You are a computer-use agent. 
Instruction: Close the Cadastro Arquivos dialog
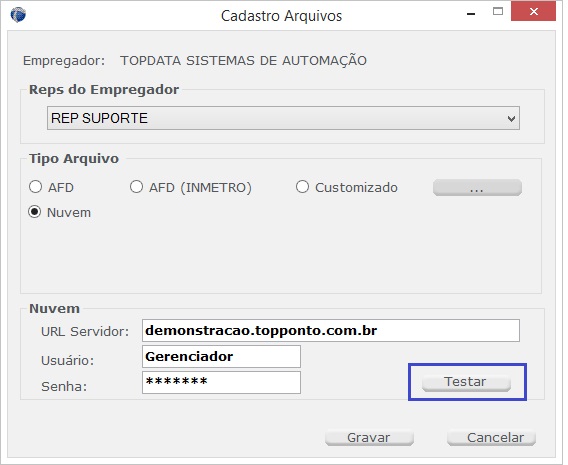[533, 12]
